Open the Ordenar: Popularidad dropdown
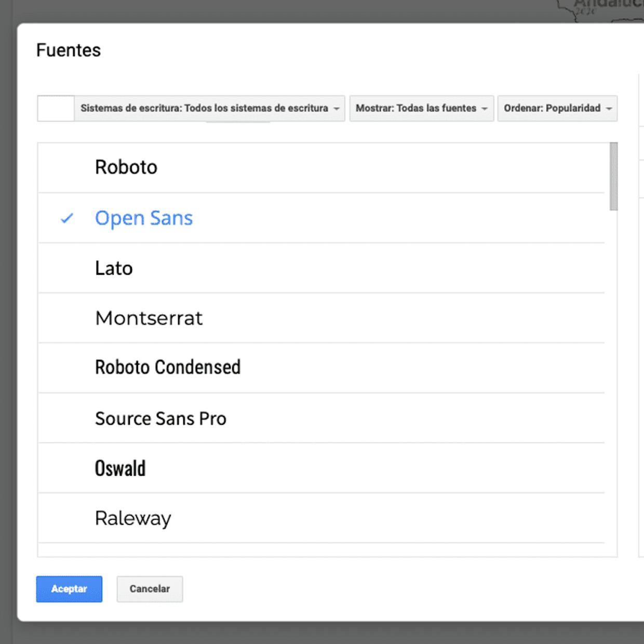The width and height of the screenshot is (644, 644). click(557, 109)
